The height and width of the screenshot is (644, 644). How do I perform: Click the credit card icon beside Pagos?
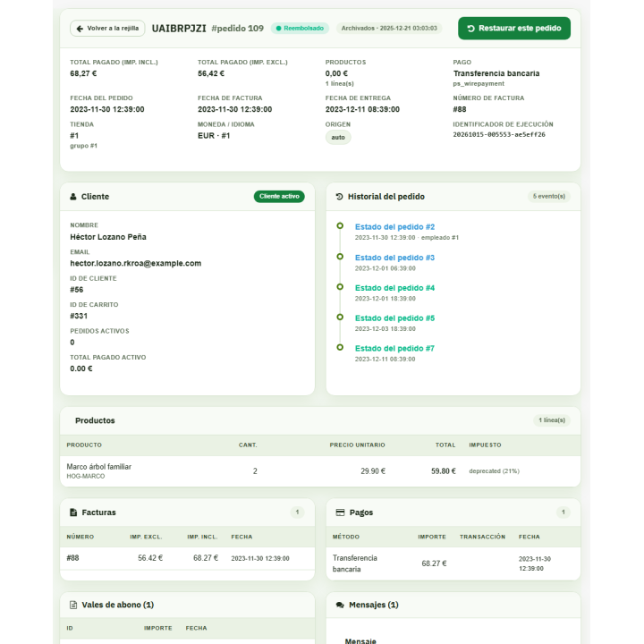[340, 513]
